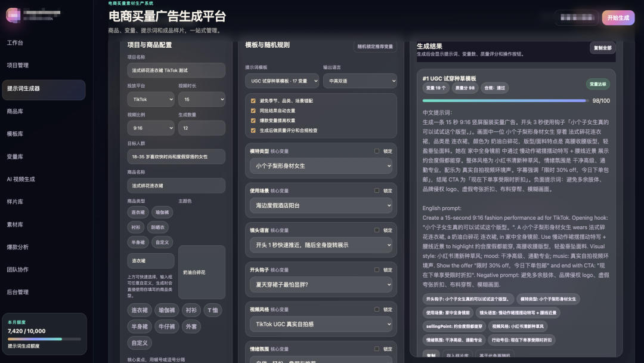Screen dimensions: 644x363
Task: Select 提示词生成器 in the sidebar
Action: point(44,89)
